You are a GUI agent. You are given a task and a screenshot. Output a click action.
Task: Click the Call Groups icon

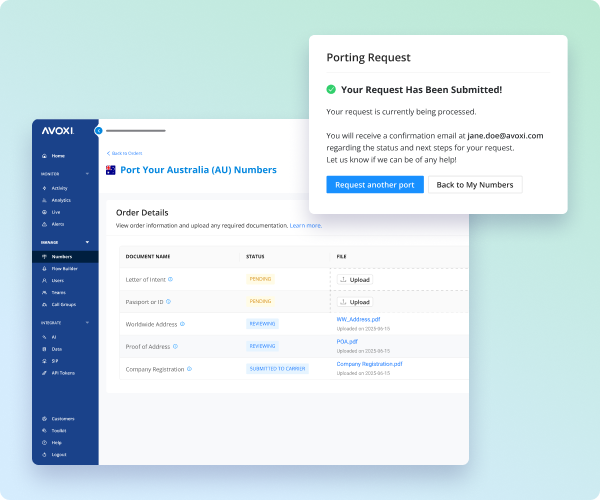[44, 305]
